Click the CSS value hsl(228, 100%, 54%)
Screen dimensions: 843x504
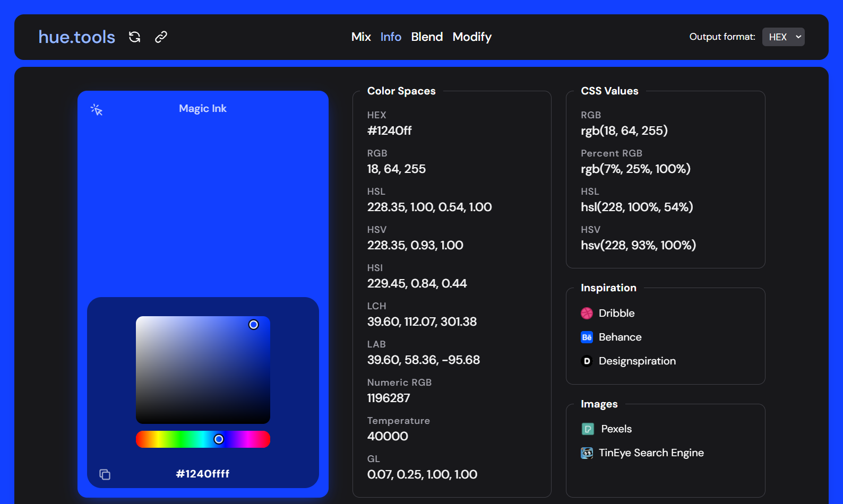click(x=637, y=207)
